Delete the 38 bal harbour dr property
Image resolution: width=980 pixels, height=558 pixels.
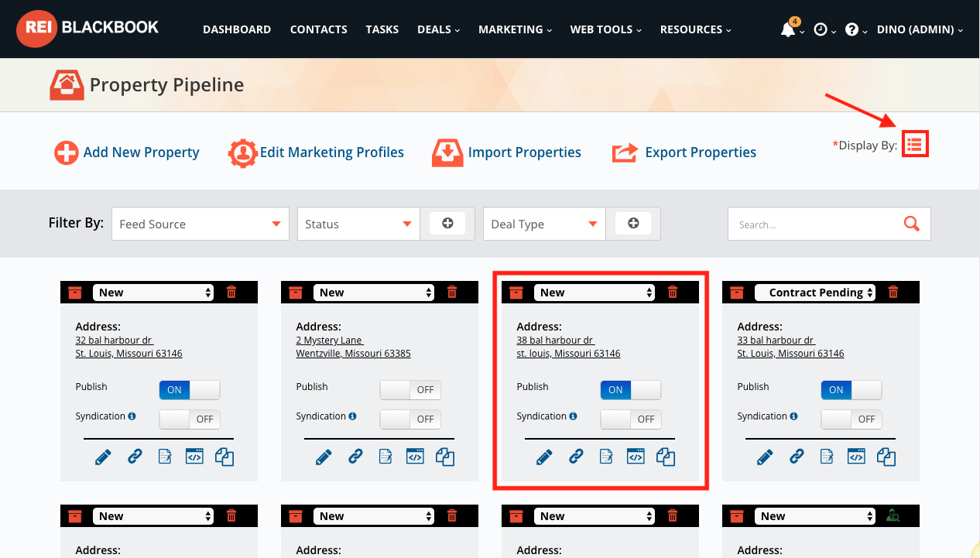click(x=673, y=292)
